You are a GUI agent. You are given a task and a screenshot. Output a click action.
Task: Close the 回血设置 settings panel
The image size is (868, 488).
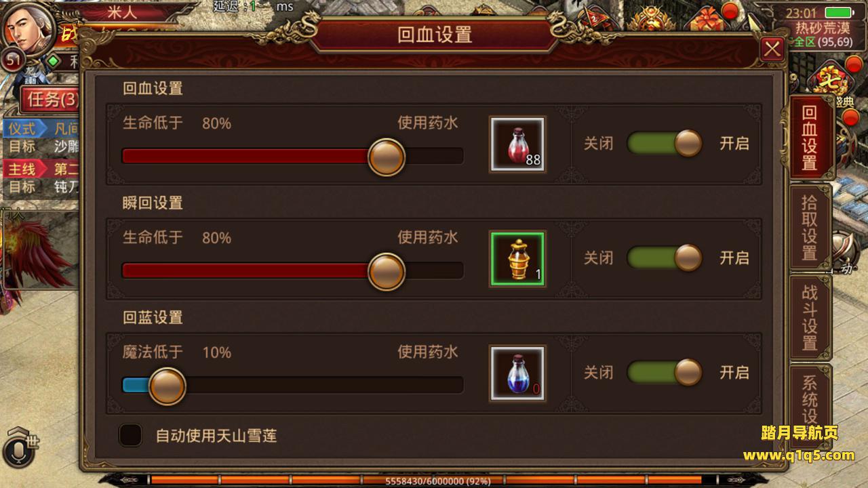pos(772,49)
